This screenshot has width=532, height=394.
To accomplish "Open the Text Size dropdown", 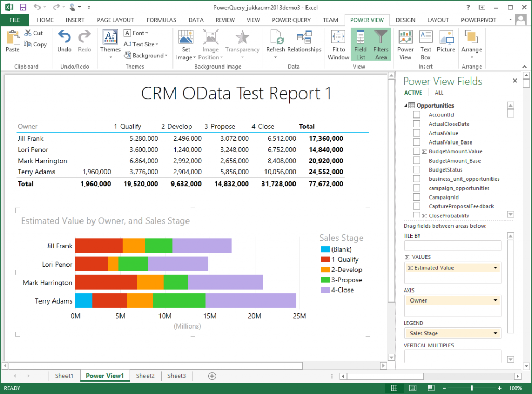I will [141, 44].
